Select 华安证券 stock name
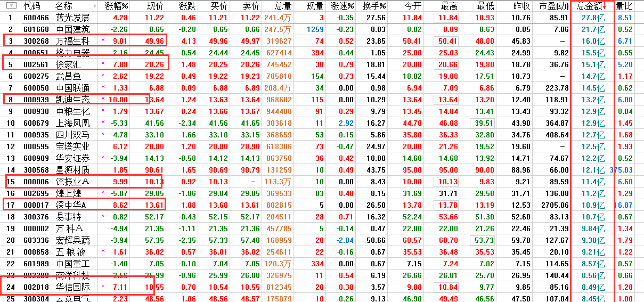This screenshot has height=302, width=644. click(x=73, y=158)
